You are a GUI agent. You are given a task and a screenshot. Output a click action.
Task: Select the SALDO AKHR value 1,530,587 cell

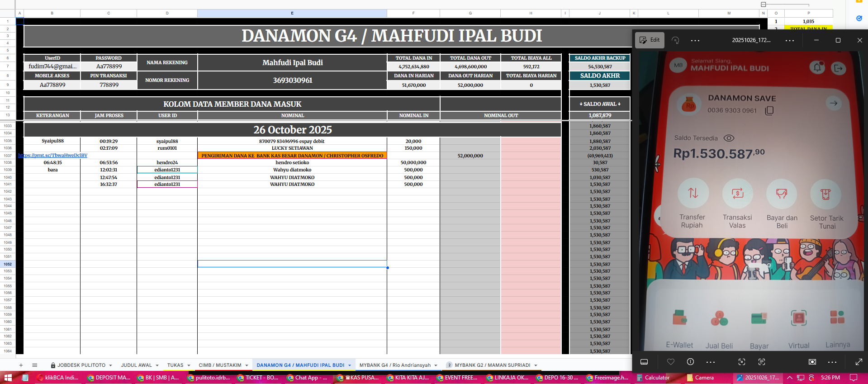pyautogui.click(x=600, y=85)
